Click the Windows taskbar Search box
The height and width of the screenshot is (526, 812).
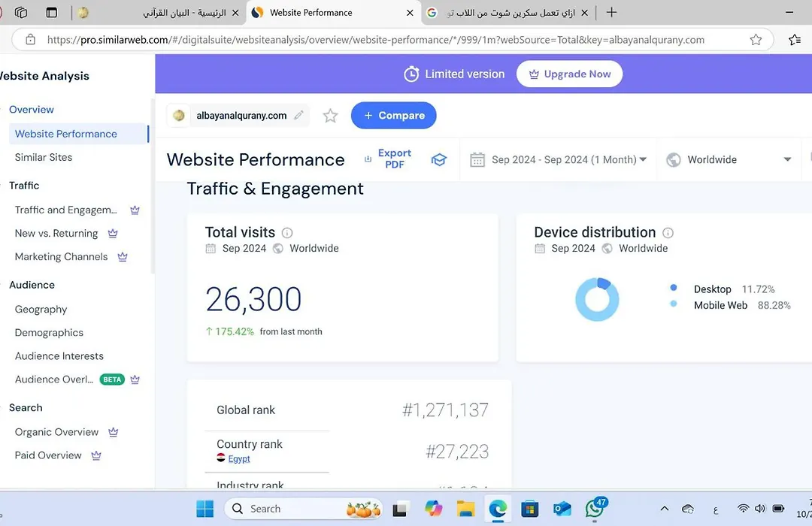tap(286, 509)
